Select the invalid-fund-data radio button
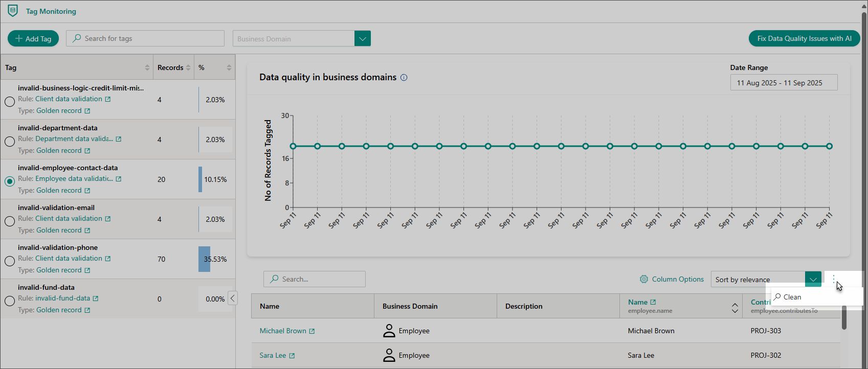The width and height of the screenshot is (868, 369). tap(10, 301)
